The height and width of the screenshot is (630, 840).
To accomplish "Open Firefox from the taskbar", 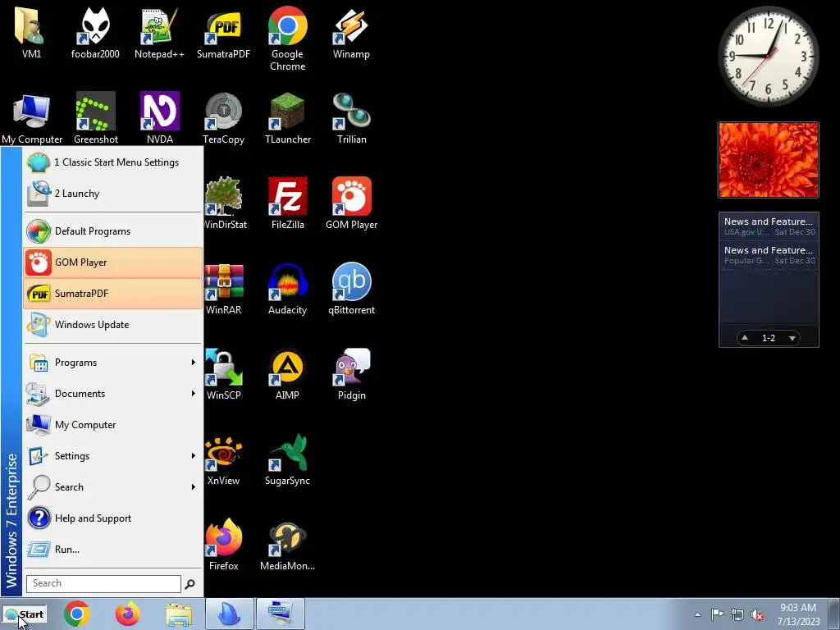I will [x=127, y=614].
